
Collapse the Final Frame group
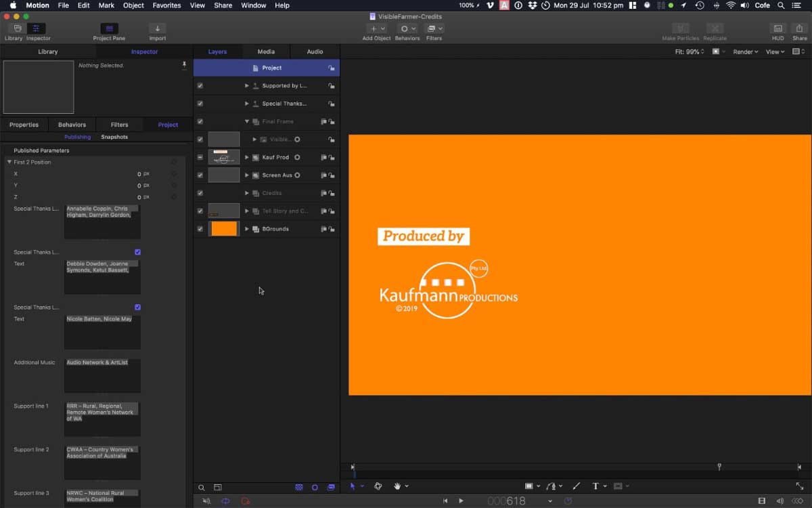tap(247, 121)
